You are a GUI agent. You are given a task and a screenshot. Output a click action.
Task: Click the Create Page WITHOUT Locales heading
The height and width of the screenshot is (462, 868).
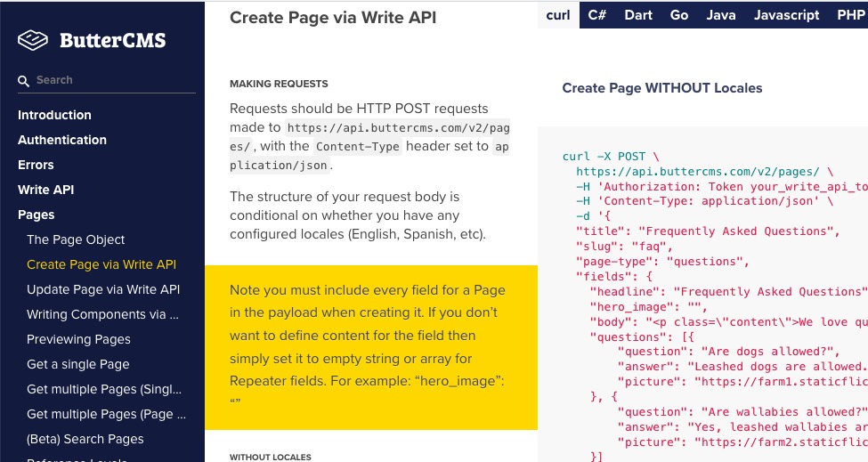[x=662, y=88]
